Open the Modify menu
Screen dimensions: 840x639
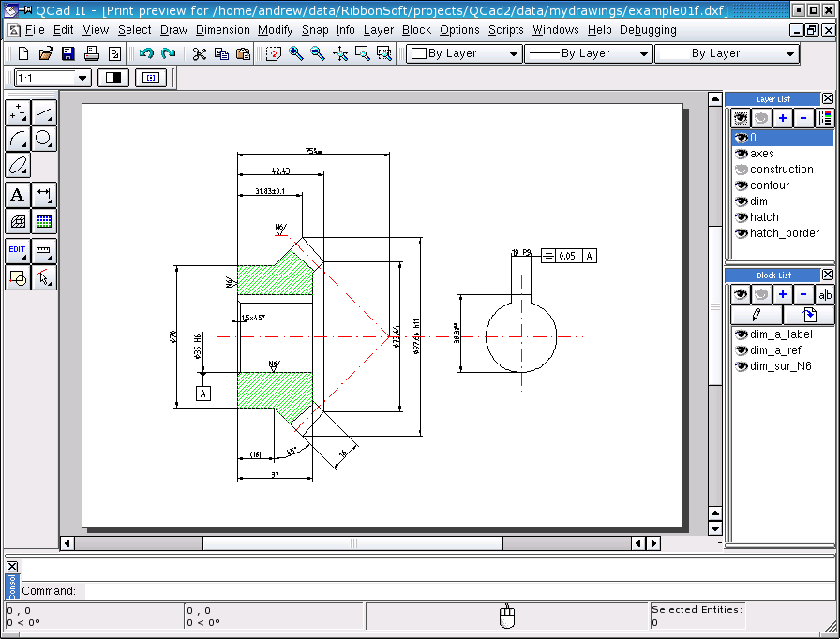point(275,30)
